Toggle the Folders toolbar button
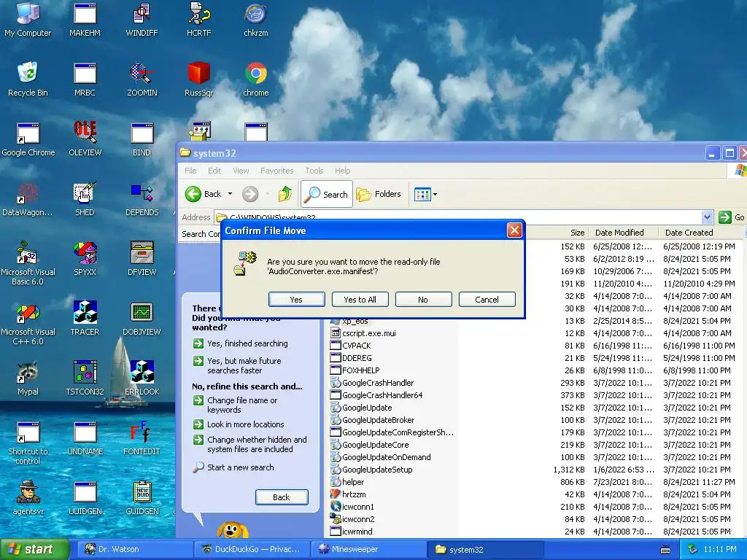Image resolution: width=747 pixels, height=560 pixels. 379,194
